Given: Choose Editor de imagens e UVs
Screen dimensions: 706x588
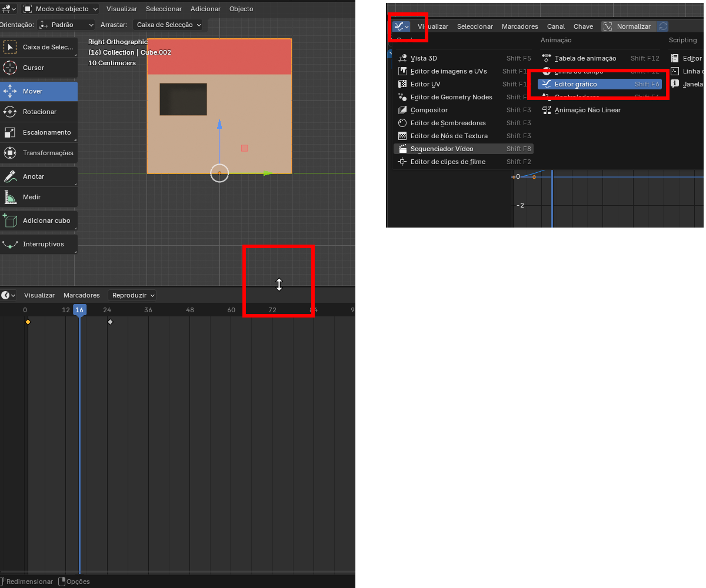Looking at the screenshot, I should [464, 71].
